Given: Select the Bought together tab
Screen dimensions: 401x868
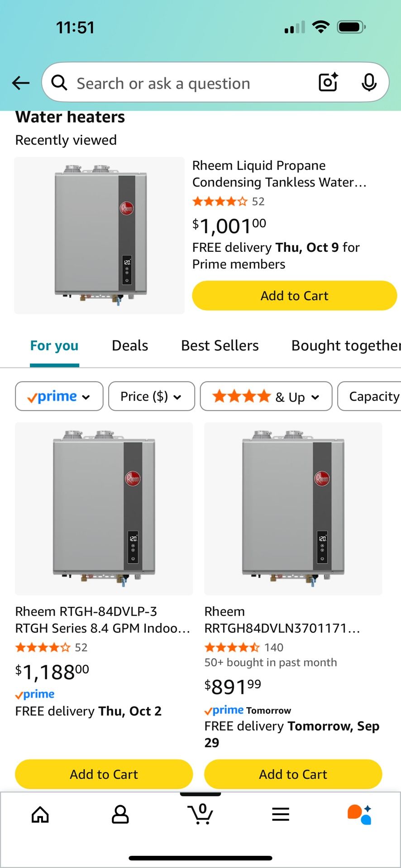Looking at the screenshot, I should click(x=346, y=346).
